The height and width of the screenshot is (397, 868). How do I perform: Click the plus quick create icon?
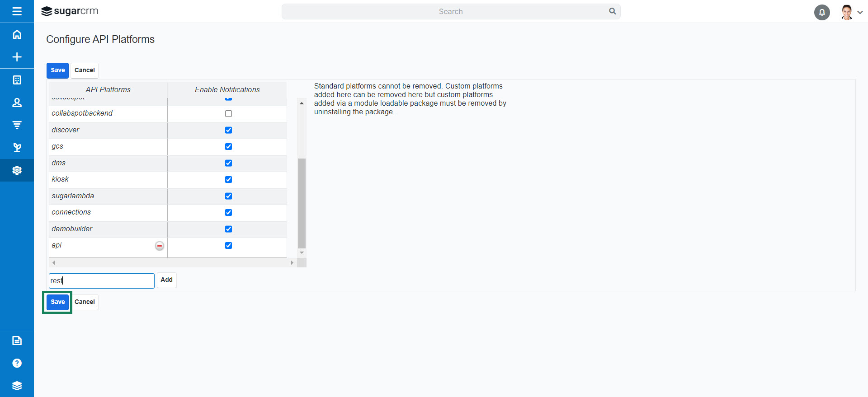(x=17, y=57)
